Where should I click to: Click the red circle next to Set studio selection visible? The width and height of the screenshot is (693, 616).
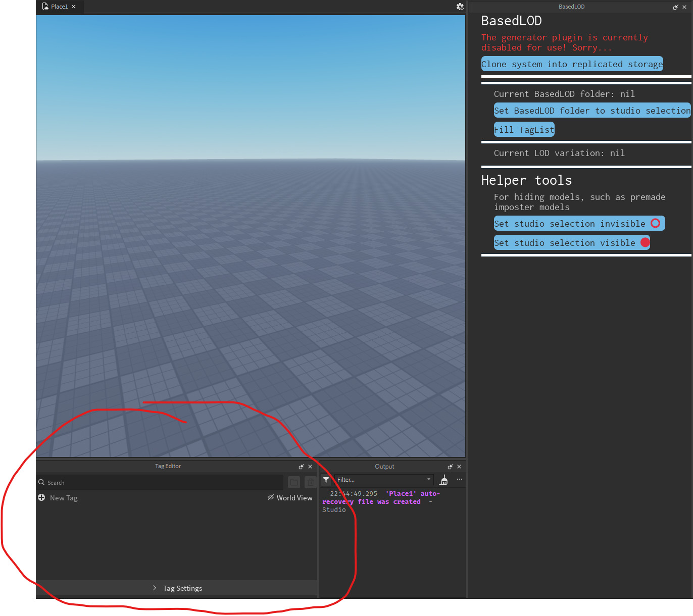(645, 242)
